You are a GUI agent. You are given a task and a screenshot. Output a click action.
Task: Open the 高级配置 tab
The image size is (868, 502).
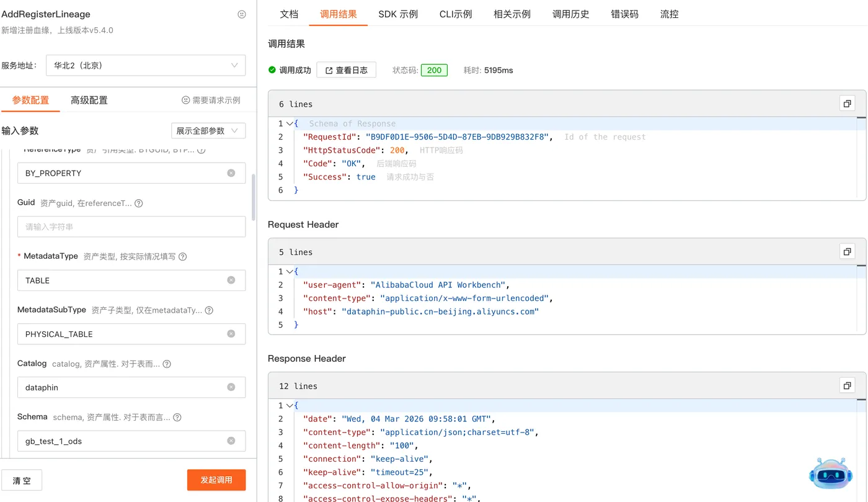point(89,100)
